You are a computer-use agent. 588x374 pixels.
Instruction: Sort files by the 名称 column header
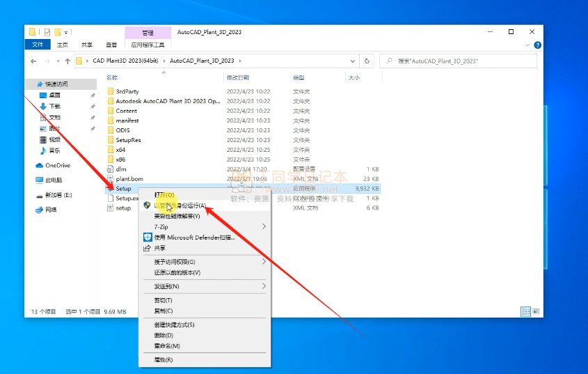pyautogui.click(x=112, y=78)
